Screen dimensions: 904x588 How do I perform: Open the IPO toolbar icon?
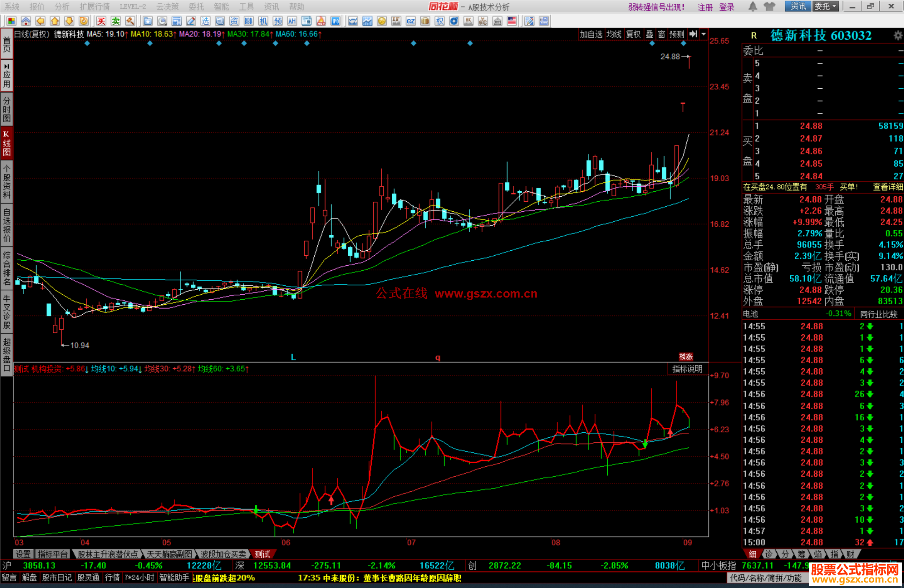335,21
